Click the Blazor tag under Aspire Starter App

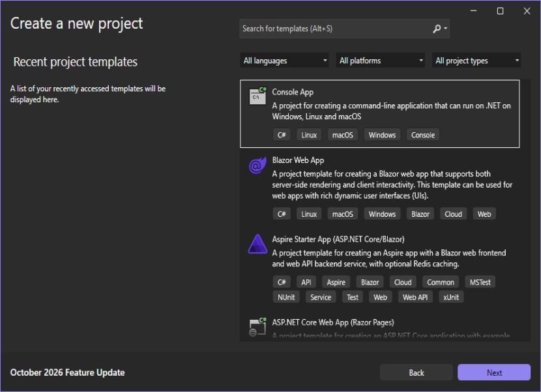[370, 283]
